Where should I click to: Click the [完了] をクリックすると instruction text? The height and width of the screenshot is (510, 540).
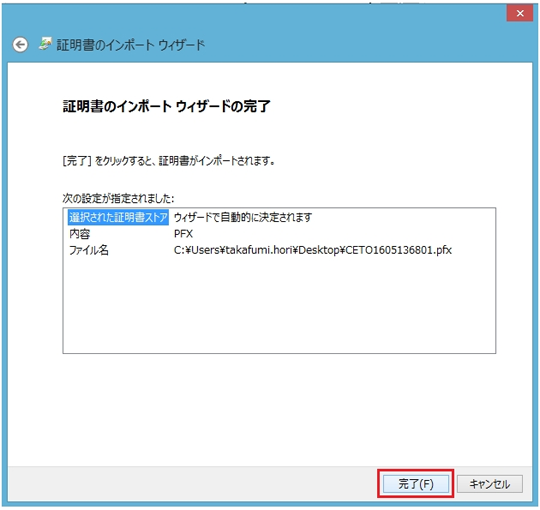click(168, 160)
